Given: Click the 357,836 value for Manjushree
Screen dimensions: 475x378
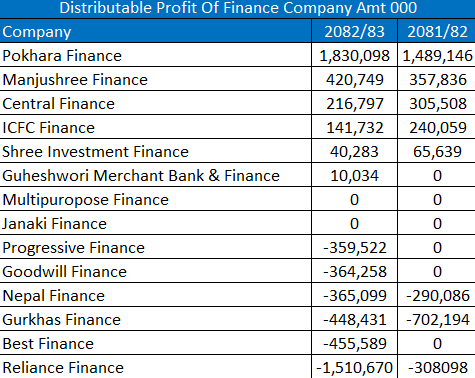Looking at the screenshot, I should click(x=436, y=79).
